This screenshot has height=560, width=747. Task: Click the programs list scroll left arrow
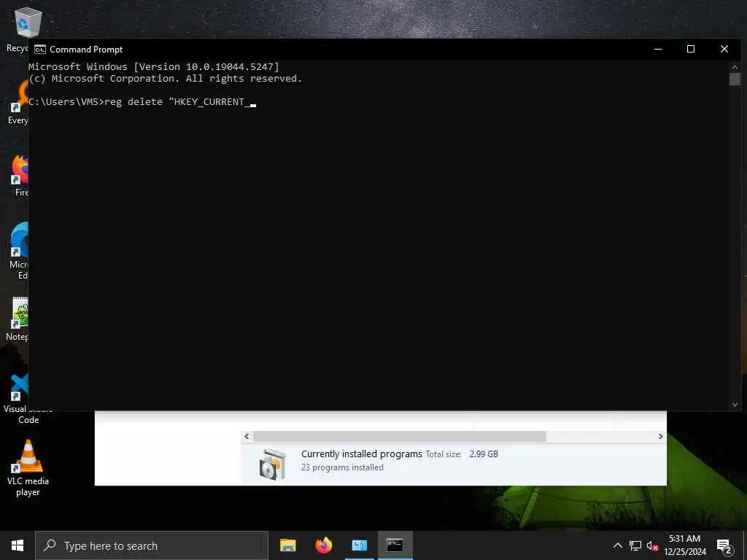(x=247, y=436)
